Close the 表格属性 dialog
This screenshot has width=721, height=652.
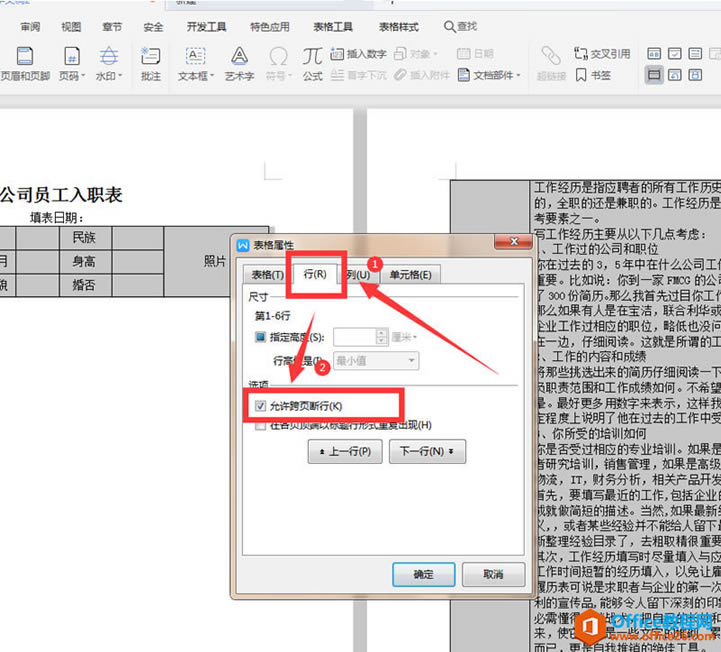[514, 242]
